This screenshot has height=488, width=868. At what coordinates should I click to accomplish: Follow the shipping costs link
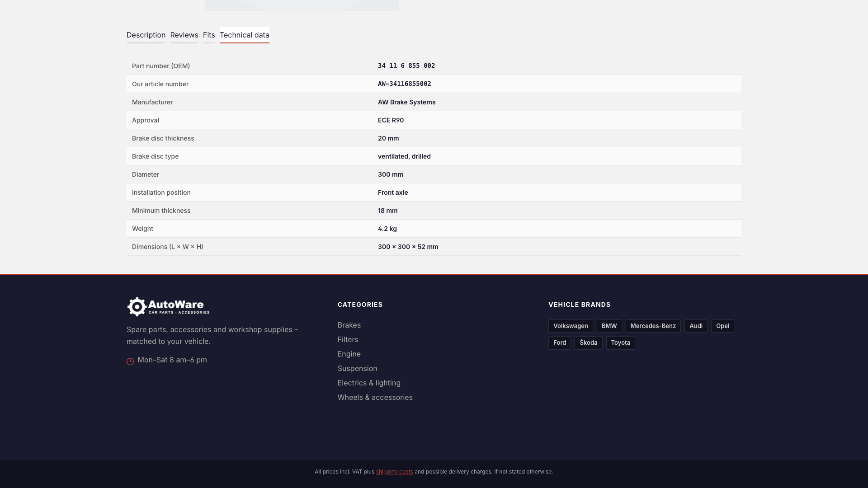point(394,472)
